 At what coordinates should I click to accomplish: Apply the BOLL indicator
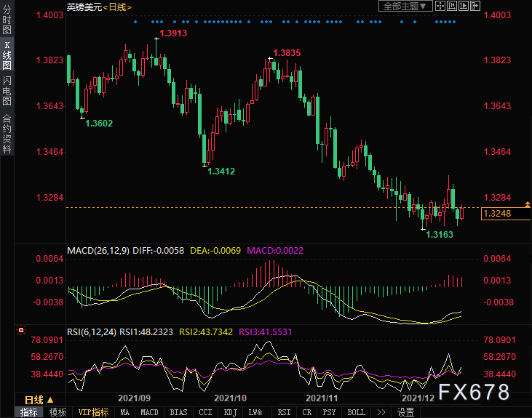[x=357, y=412]
